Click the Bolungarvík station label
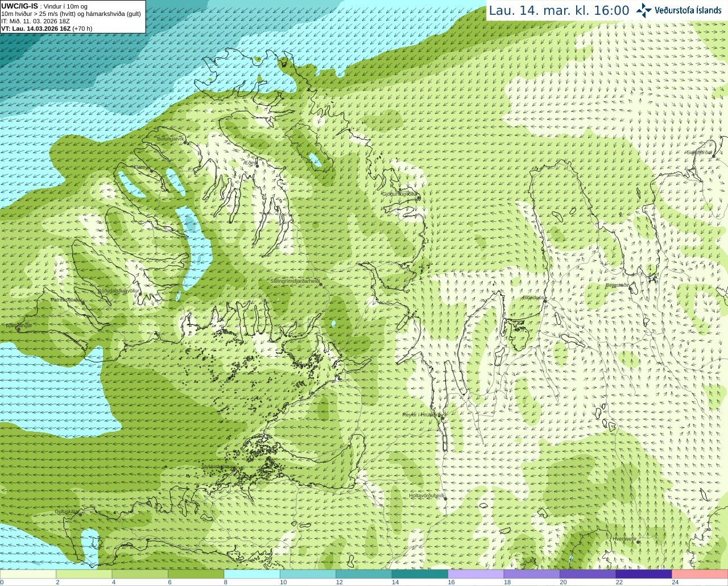This screenshot has width=728, height=586. coord(171,139)
